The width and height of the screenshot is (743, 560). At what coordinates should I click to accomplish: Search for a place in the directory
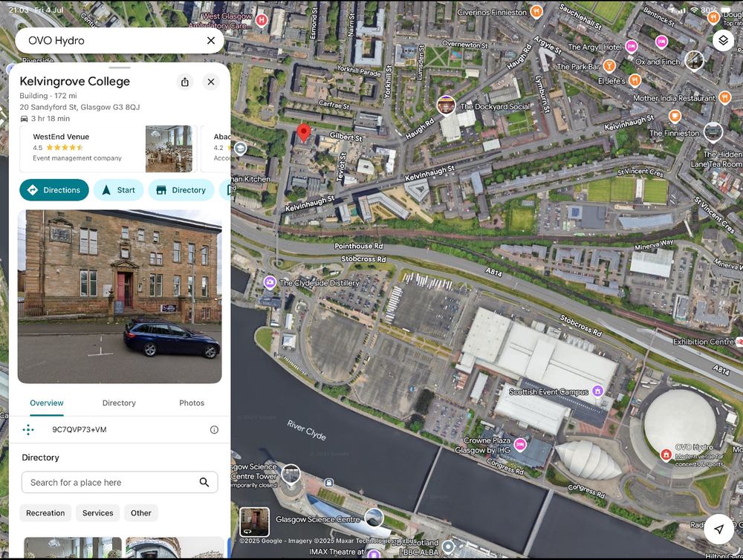tap(120, 482)
